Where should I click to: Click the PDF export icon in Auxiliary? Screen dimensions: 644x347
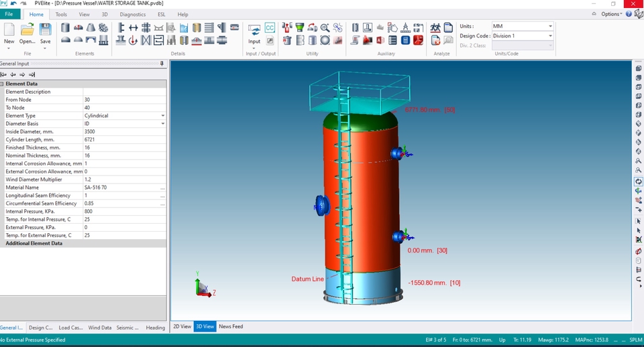tap(417, 40)
